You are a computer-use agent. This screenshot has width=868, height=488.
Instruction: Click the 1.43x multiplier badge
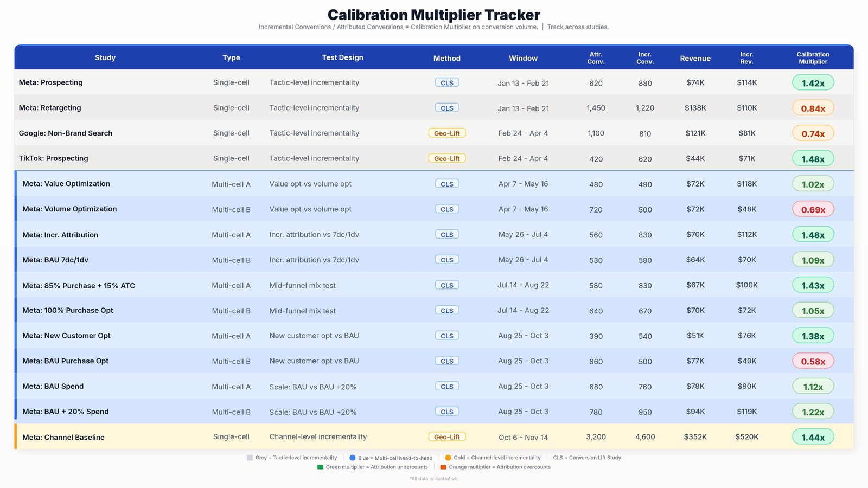pyautogui.click(x=813, y=285)
